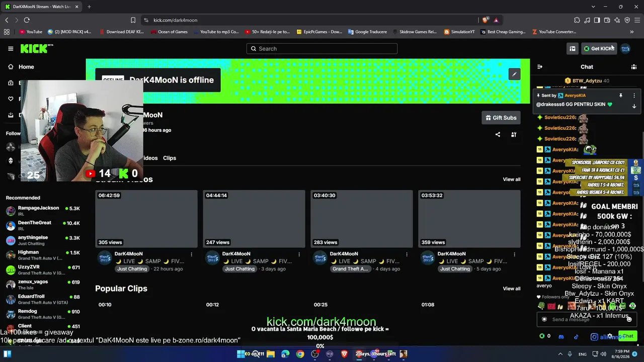Image resolution: width=644 pixels, height=362 pixels.
Task: Edit the channel banner with the pencil icon
Action: click(514, 74)
